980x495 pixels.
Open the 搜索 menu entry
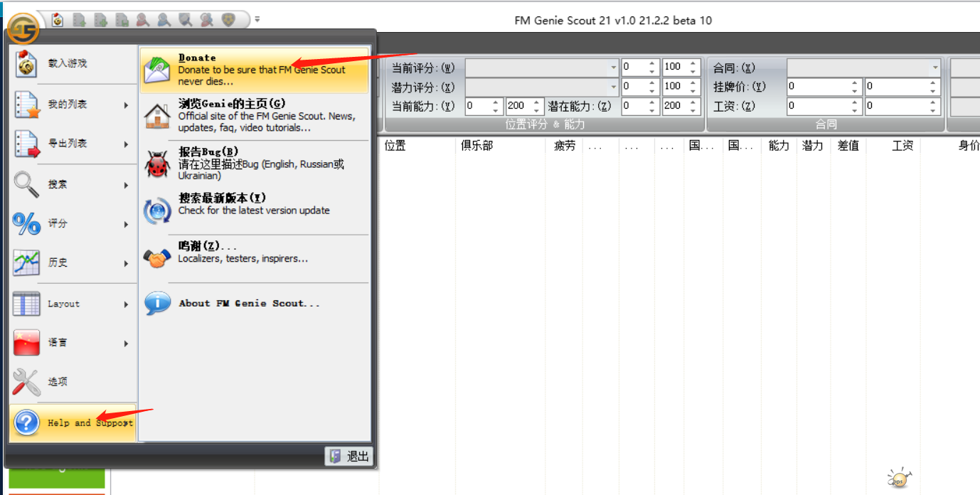point(71,184)
